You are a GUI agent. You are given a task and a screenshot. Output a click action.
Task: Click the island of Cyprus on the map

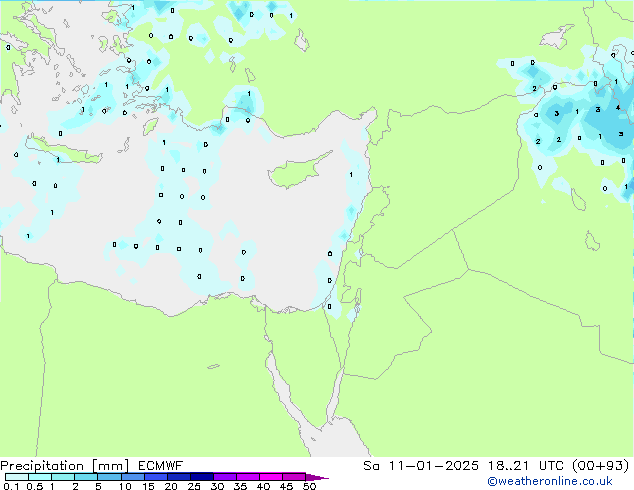[x=296, y=172]
